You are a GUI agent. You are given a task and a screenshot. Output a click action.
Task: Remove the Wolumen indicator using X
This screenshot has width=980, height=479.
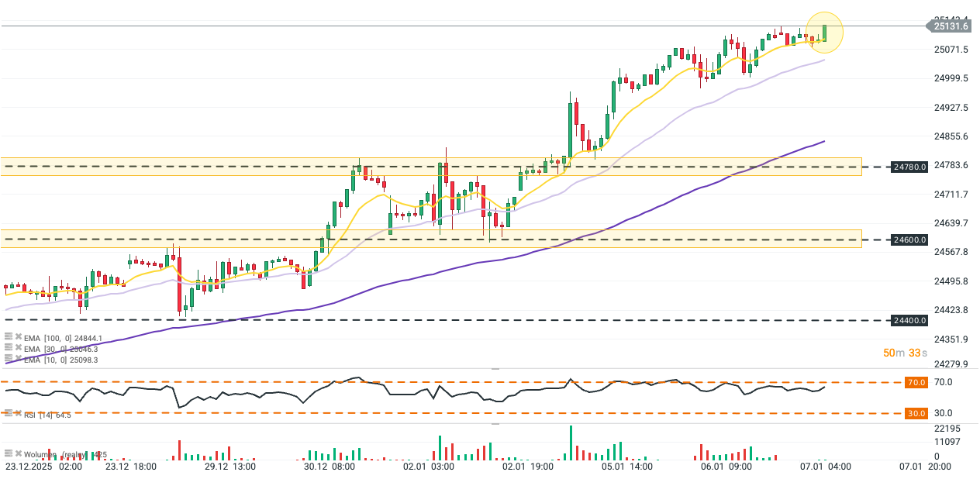pyautogui.click(x=18, y=453)
